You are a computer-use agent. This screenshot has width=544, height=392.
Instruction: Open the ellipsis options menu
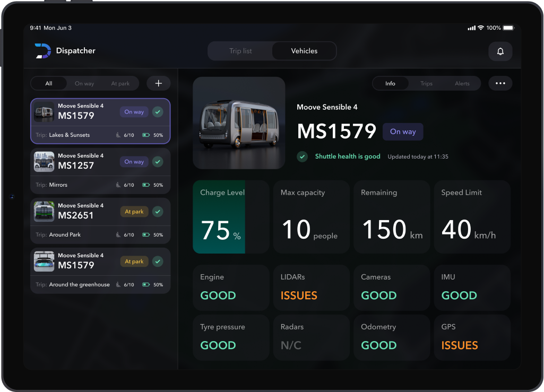(499, 83)
